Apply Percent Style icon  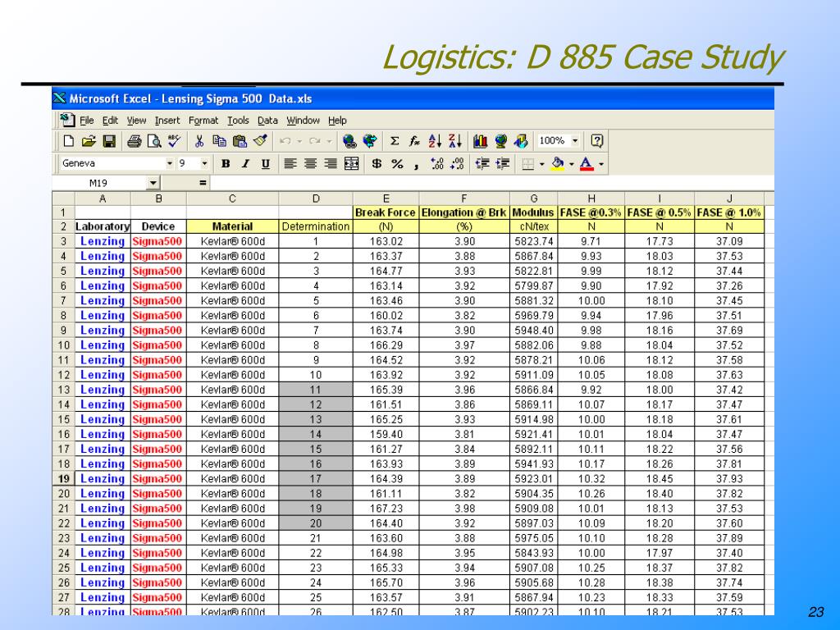coord(397,164)
